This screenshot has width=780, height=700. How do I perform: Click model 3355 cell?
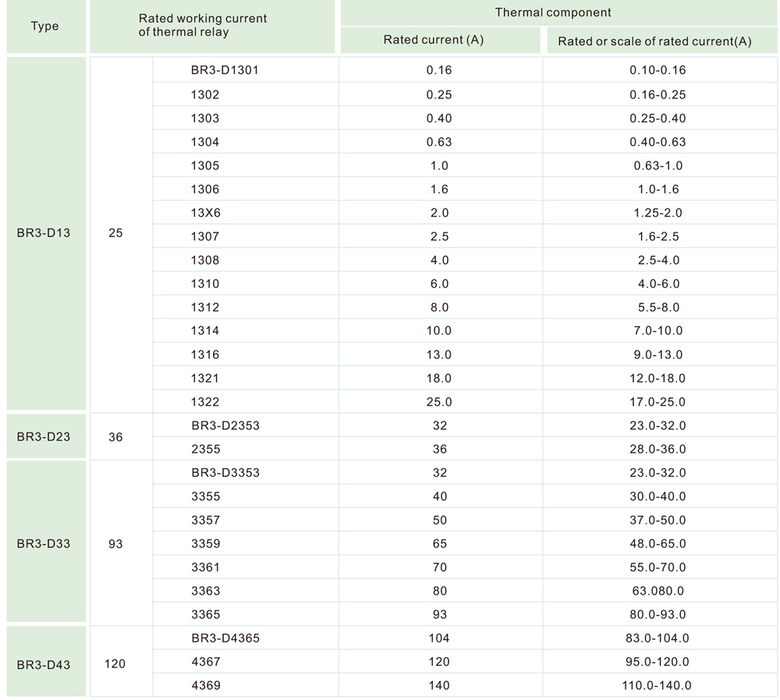245,496
